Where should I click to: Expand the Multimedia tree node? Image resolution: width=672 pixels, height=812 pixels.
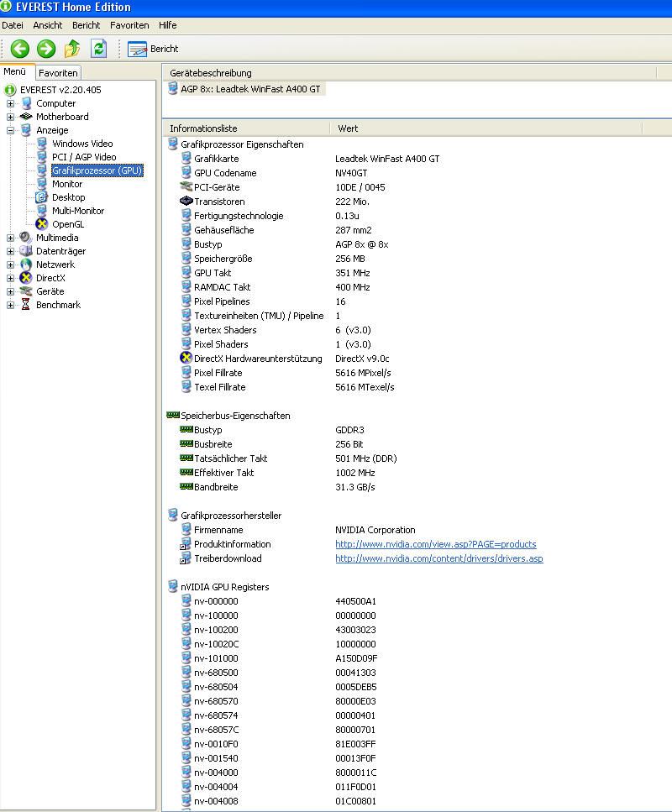[10, 238]
